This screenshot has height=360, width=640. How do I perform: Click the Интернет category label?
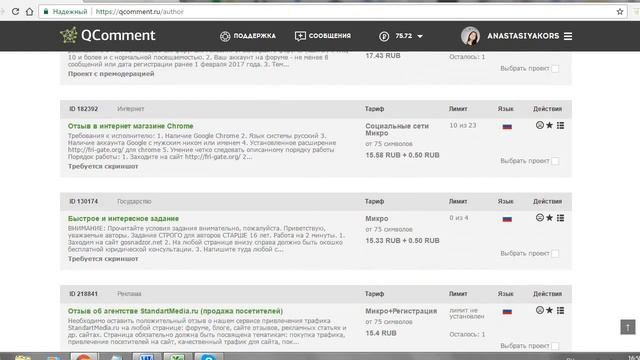click(x=131, y=109)
